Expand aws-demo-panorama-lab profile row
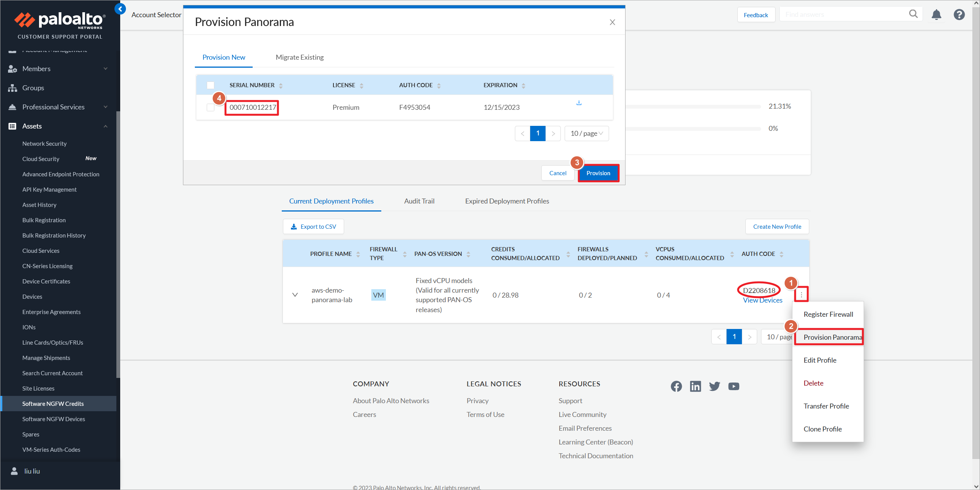This screenshot has width=980, height=490. point(295,295)
